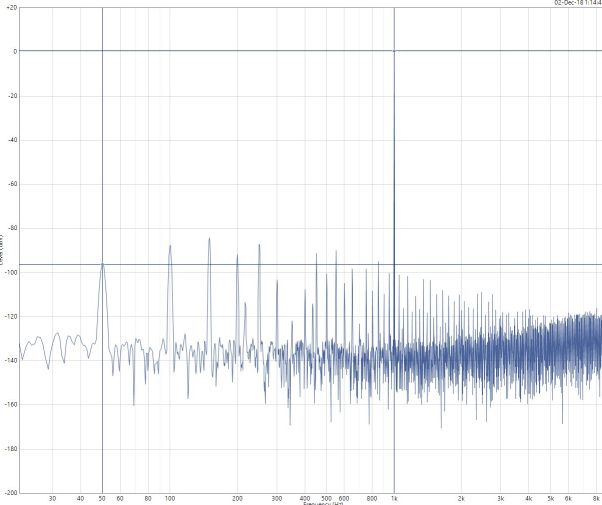
Task: Click the deep noise dip near 70 Hz
Action: [134, 404]
